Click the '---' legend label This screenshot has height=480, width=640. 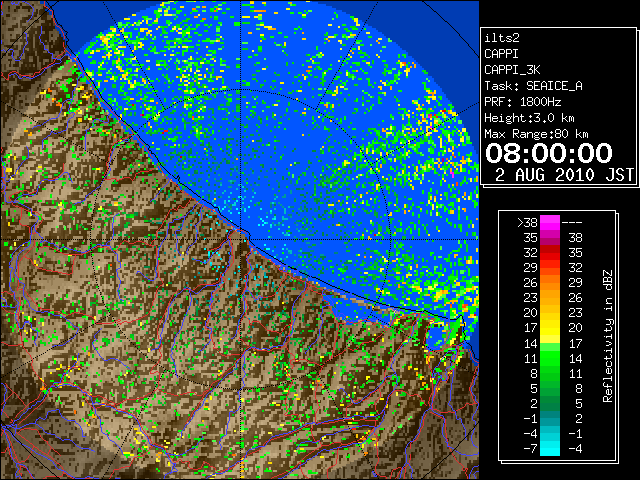click(572, 222)
